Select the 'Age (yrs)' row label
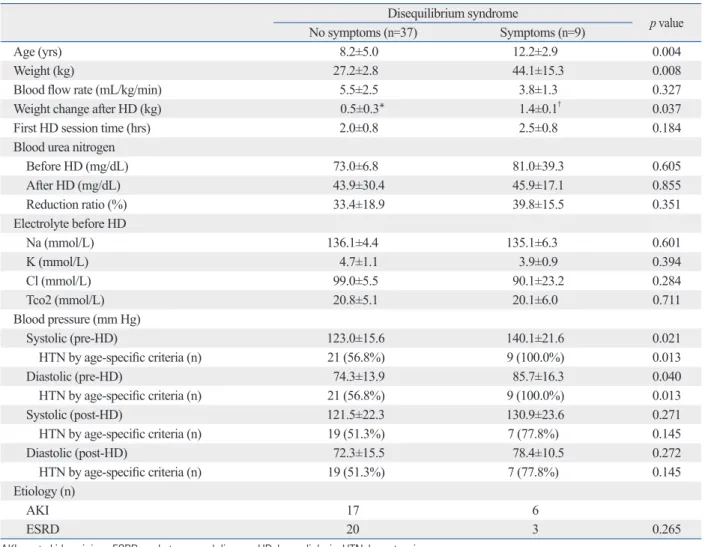 click(x=38, y=52)
